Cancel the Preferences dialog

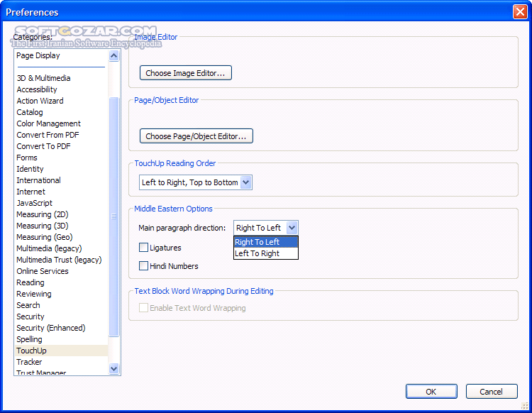pos(491,391)
